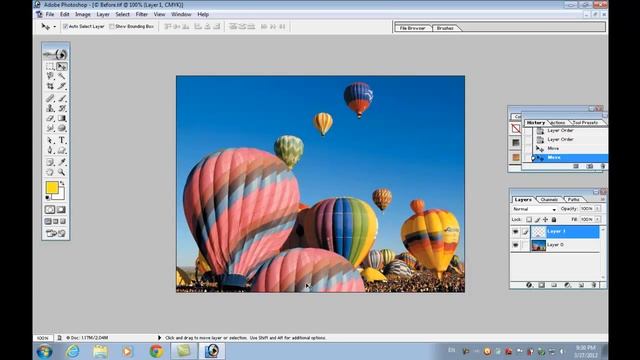Hide Layer 1 with its eye icon
This screenshot has width=640, height=360.
[516, 232]
